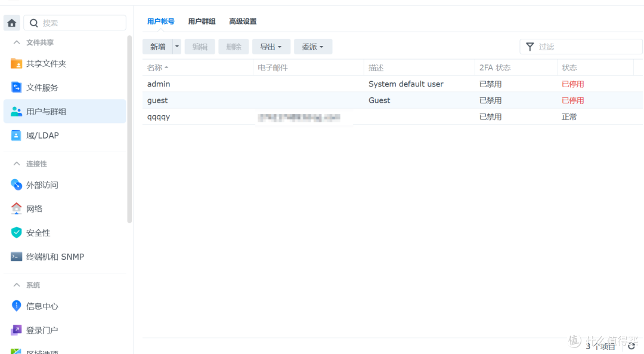Click admin's 已停用 status
Image resolution: width=644 pixels, height=354 pixels.
(573, 84)
